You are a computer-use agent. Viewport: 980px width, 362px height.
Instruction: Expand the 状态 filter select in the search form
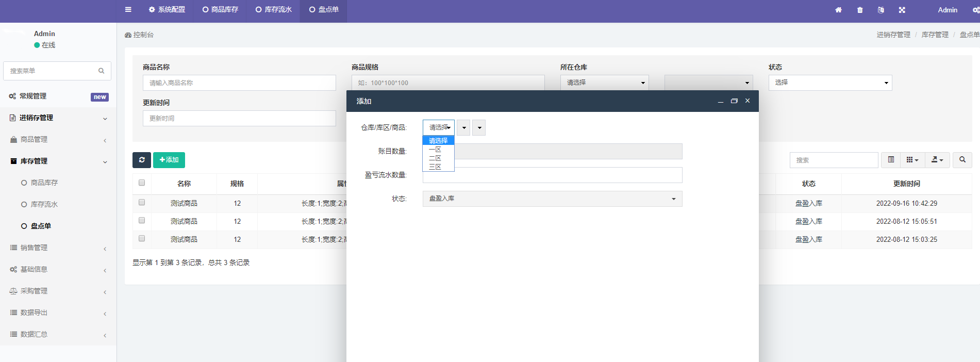[x=830, y=83]
